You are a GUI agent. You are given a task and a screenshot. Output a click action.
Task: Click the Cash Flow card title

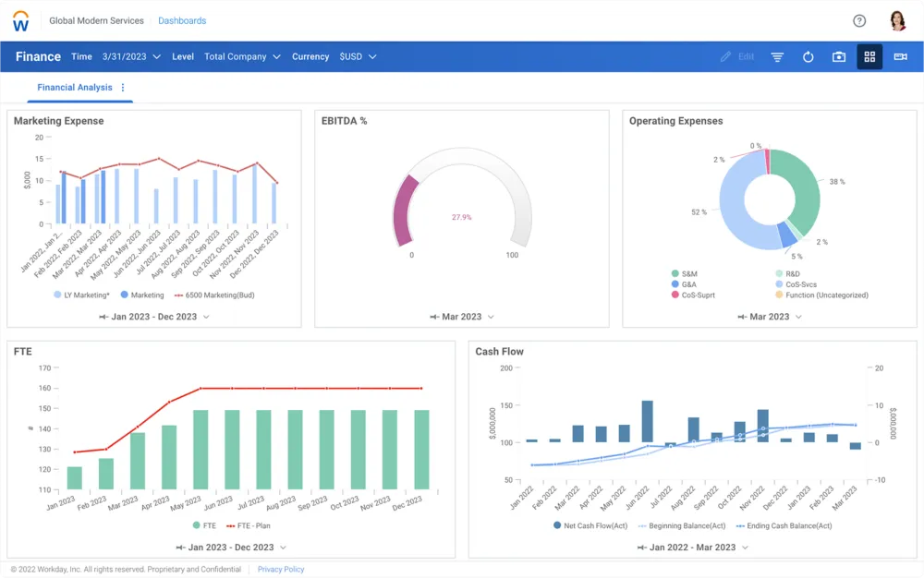500,352
